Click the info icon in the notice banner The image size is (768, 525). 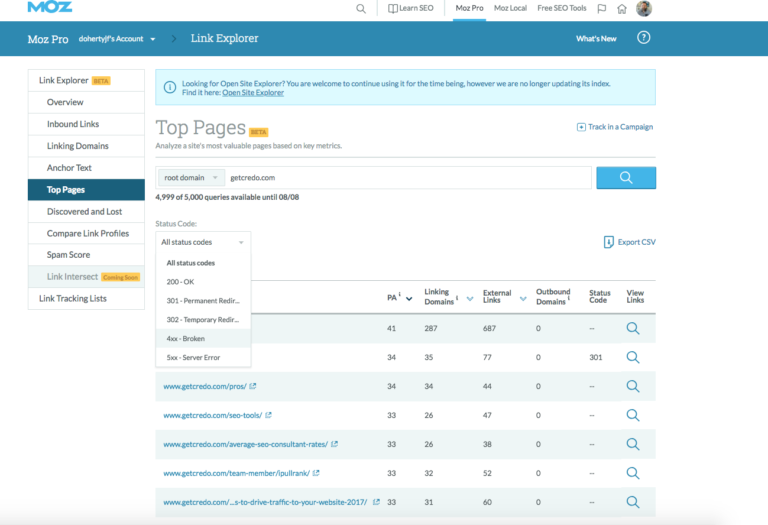pyautogui.click(x=169, y=88)
